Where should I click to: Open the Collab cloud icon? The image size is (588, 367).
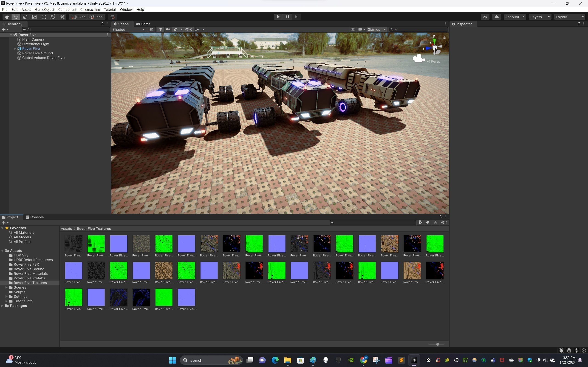[x=496, y=17]
